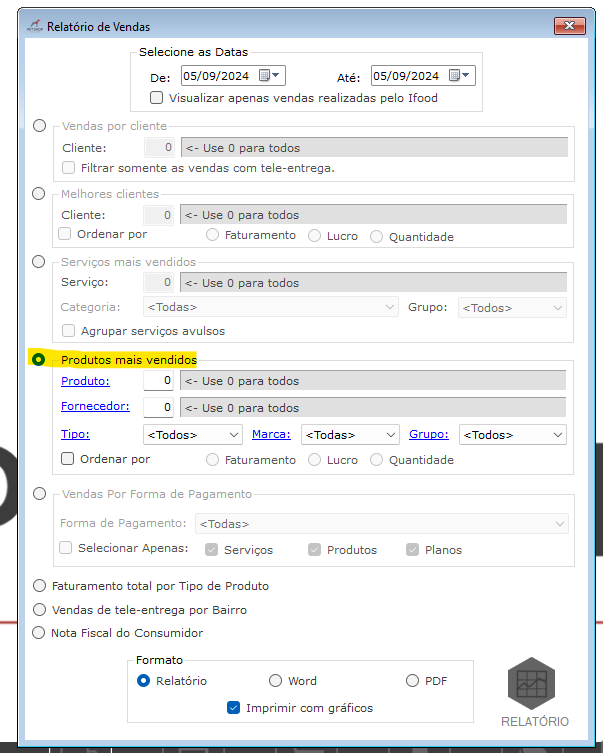Screen dimensions: 603x753
Task: Select Produtos mais vendidos radio button
Action: tap(38, 359)
